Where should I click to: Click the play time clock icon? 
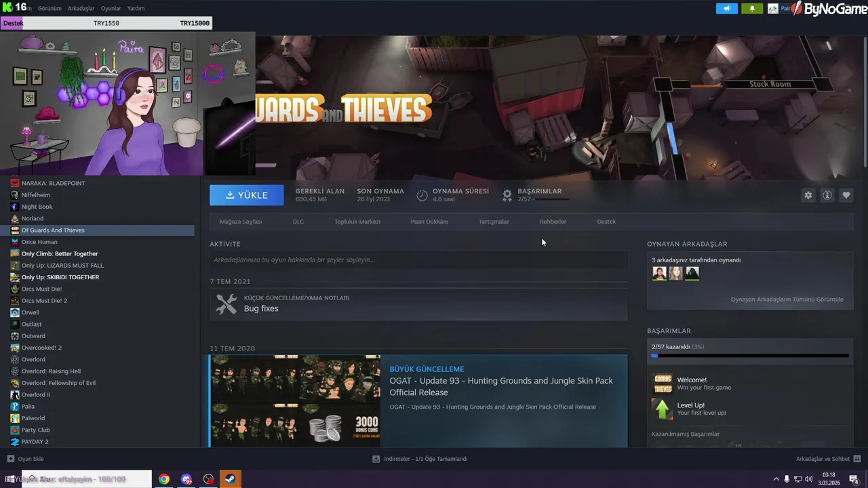tap(422, 195)
